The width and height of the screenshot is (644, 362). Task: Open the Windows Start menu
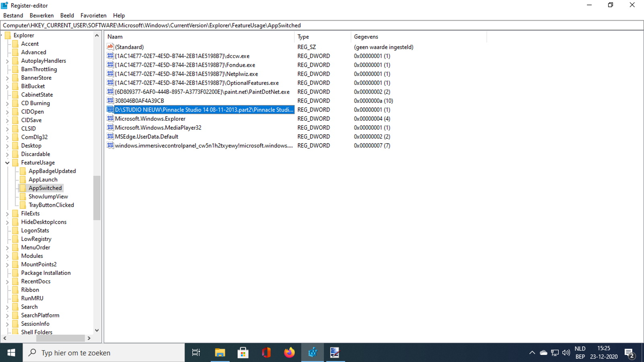point(11,353)
